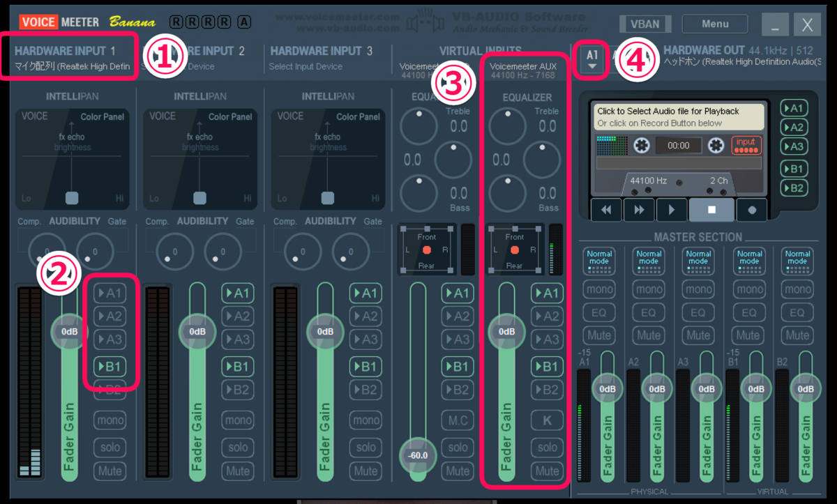The width and height of the screenshot is (837, 504).
Task: Route Hardware Input 1 to bus B1
Action: pos(110,366)
